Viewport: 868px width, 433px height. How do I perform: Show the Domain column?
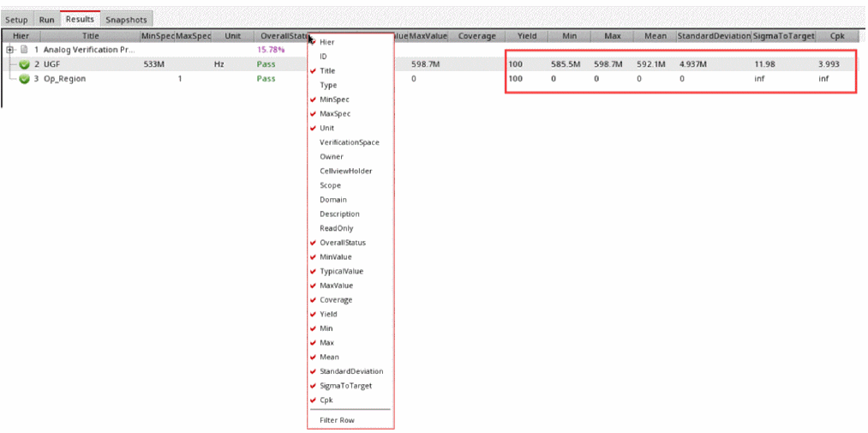(x=350, y=199)
